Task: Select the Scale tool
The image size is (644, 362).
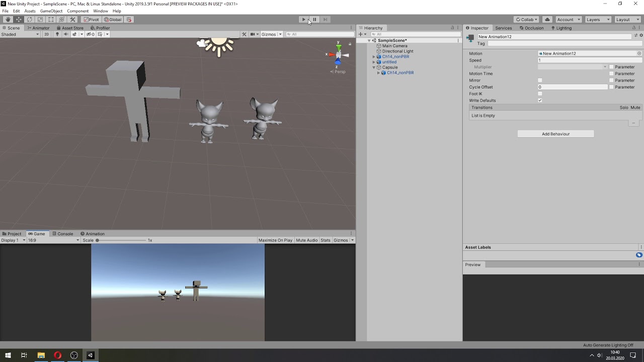Action: [40, 19]
